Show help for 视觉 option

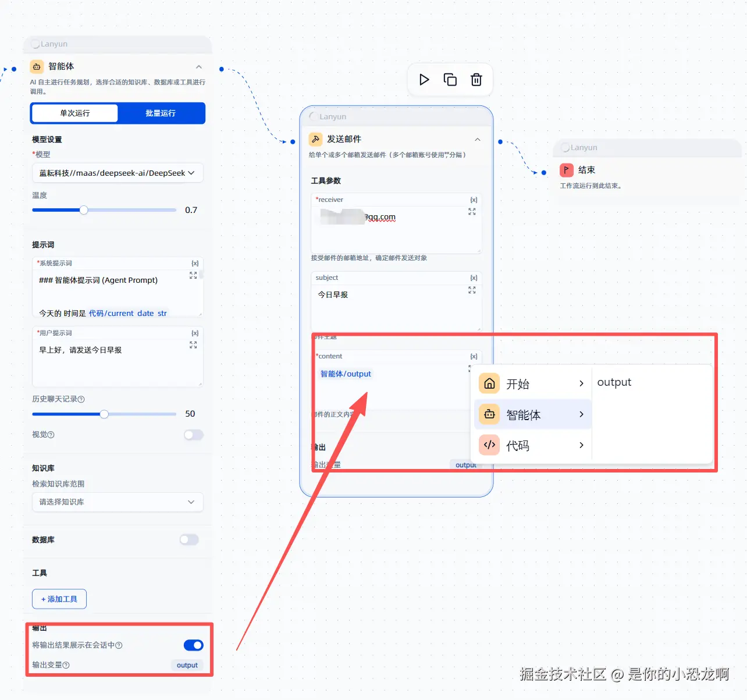pos(51,435)
